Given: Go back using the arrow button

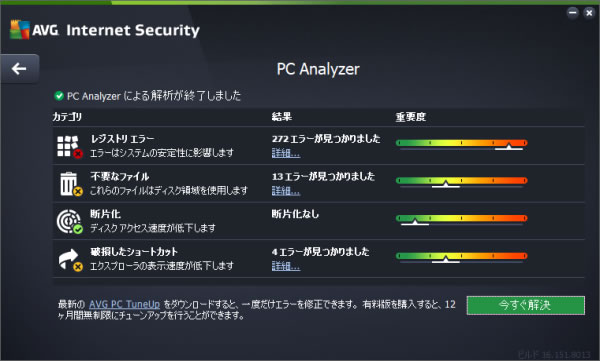Looking at the screenshot, I should (19, 69).
